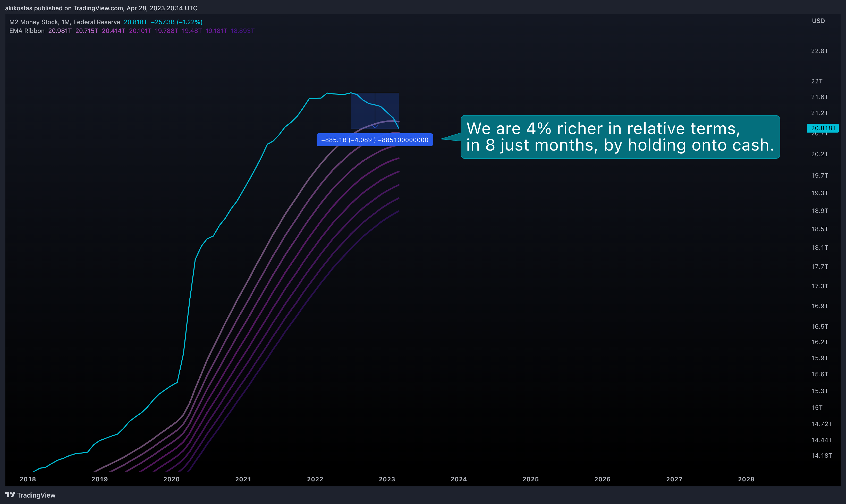Click the 17.7T price axis label
Image resolution: width=846 pixels, height=504 pixels.
click(x=819, y=267)
